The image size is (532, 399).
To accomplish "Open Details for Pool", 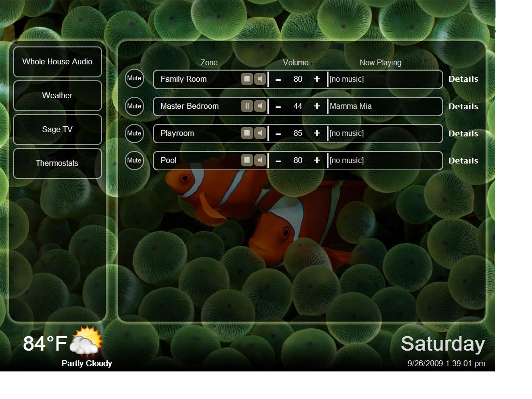I will [463, 161].
